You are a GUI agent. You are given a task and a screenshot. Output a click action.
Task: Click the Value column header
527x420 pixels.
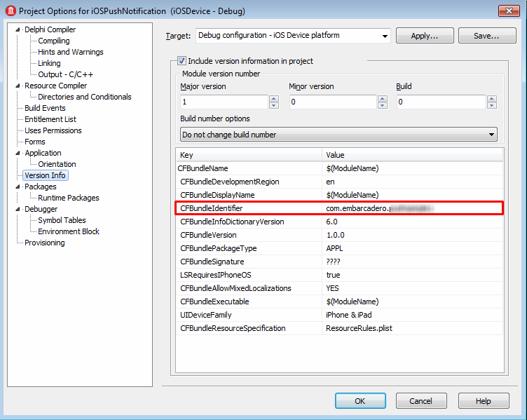[x=412, y=155]
